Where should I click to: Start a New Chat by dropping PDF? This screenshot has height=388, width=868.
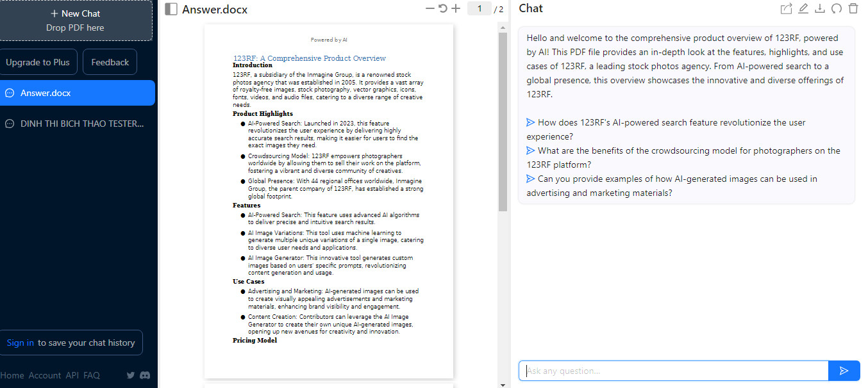[x=76, y=20]
